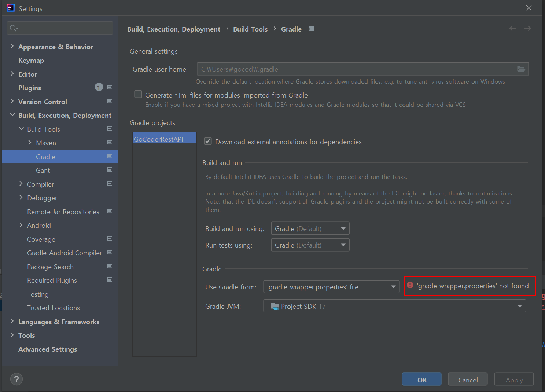This screenshot has width=545, height=392.
Task: Go back using the left arrow icon
Action: point(513,28)
